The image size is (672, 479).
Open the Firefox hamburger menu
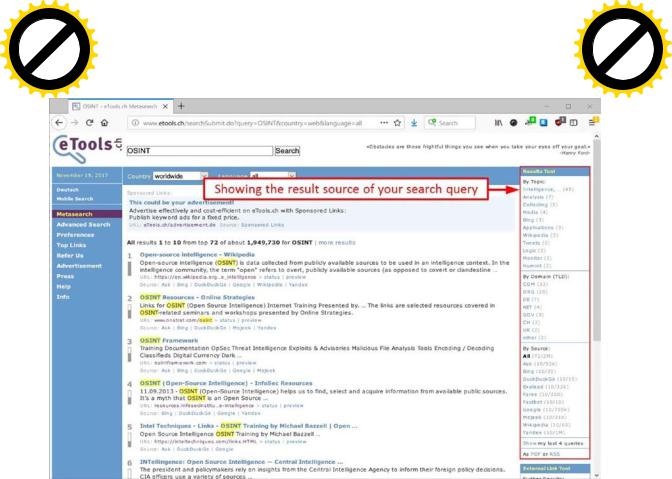[592, 123]
